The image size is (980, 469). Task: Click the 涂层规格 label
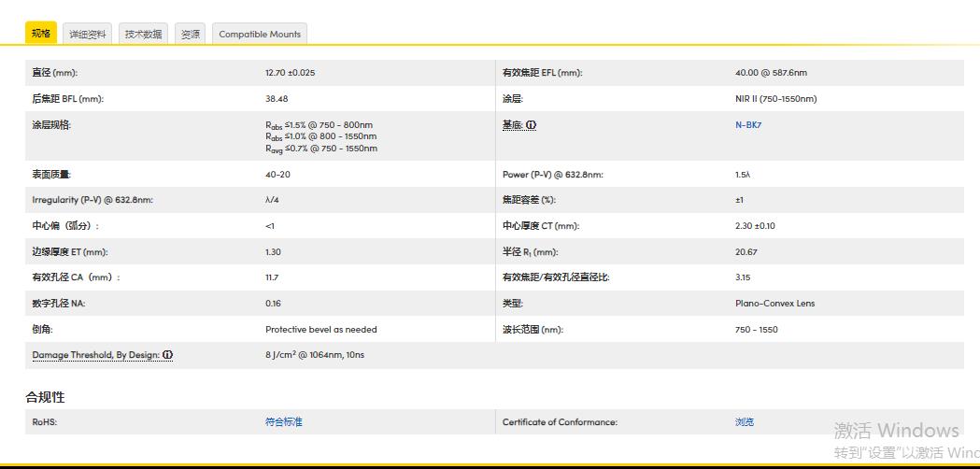[x=52, y=125]
